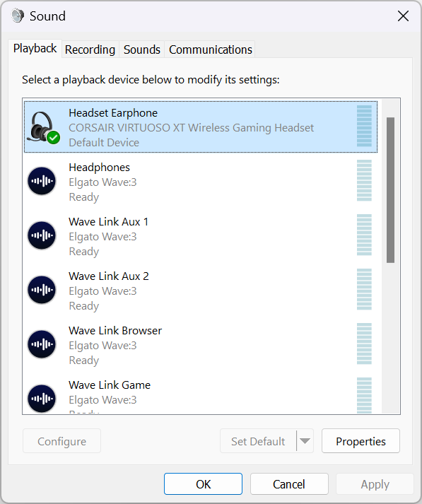422x504 pixels.
Task: Click the green default-device checkmark badge
Action: click(x=53, y=138)
